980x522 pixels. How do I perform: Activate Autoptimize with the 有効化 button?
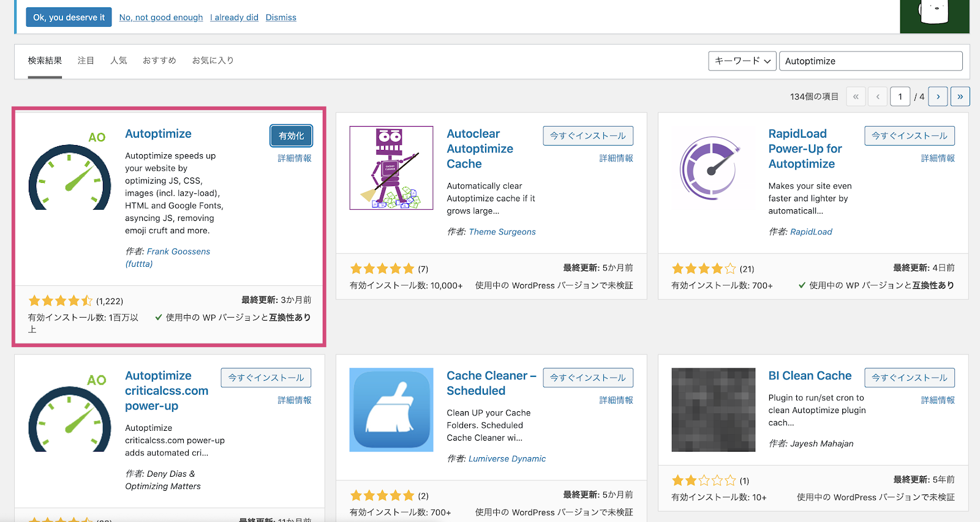pyautogui.click(x=292, y=136)
